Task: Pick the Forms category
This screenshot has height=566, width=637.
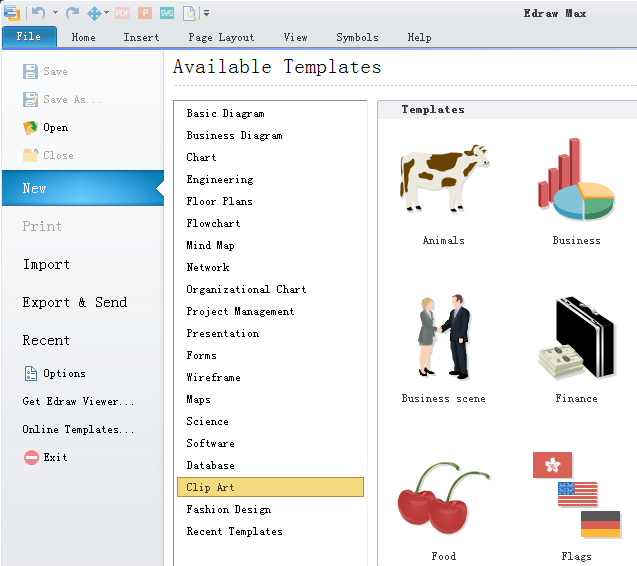Action: pyautogui.click(x=201, y=355)
